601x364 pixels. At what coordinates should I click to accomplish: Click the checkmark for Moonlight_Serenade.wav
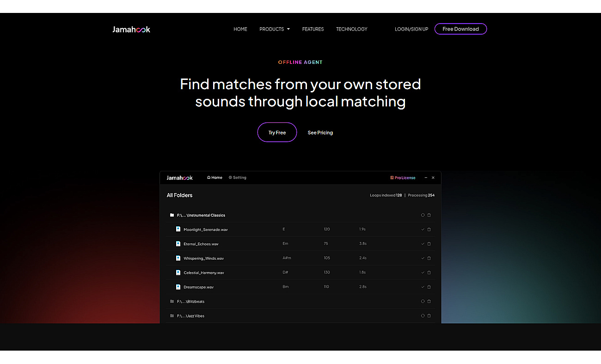[x=423, y=230]
